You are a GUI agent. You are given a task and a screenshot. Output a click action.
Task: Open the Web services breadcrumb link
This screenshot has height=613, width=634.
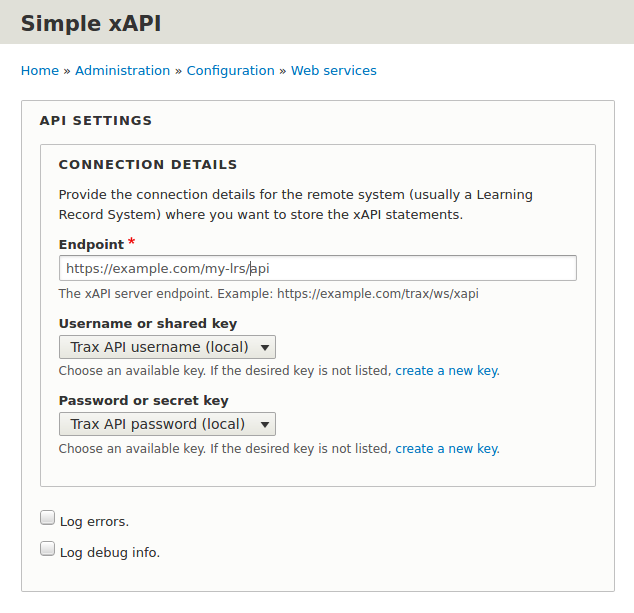(334, 71)
